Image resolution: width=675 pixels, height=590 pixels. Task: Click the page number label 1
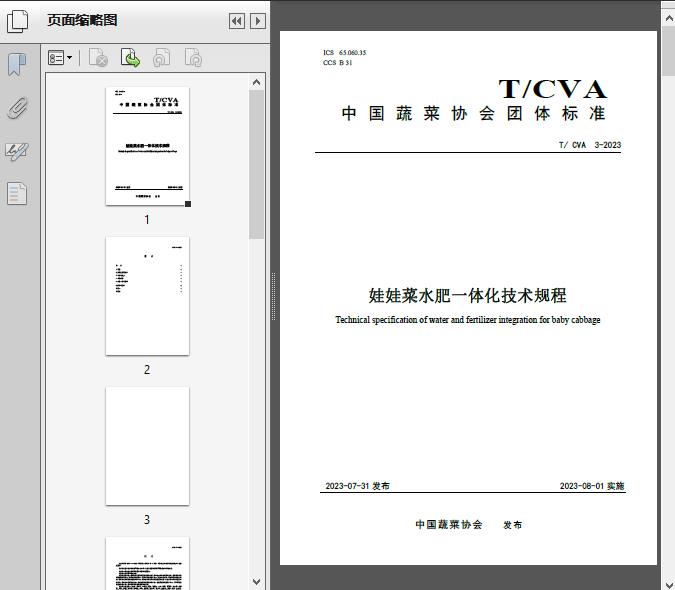(x=147, y=220)
